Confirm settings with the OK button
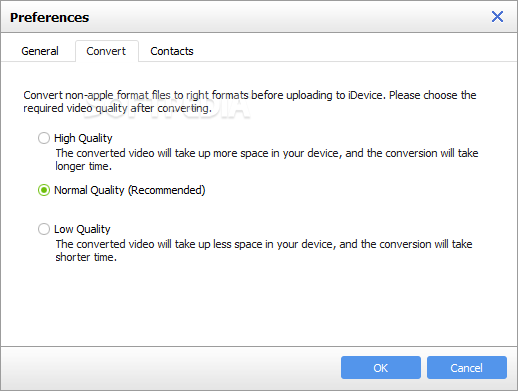 tap(381, 367)
